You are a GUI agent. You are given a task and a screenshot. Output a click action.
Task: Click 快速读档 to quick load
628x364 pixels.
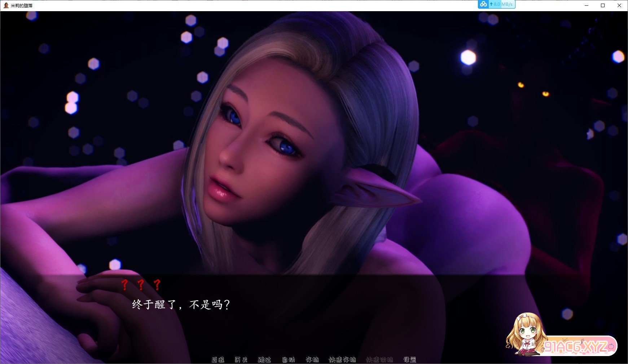[x=379, y=359]
